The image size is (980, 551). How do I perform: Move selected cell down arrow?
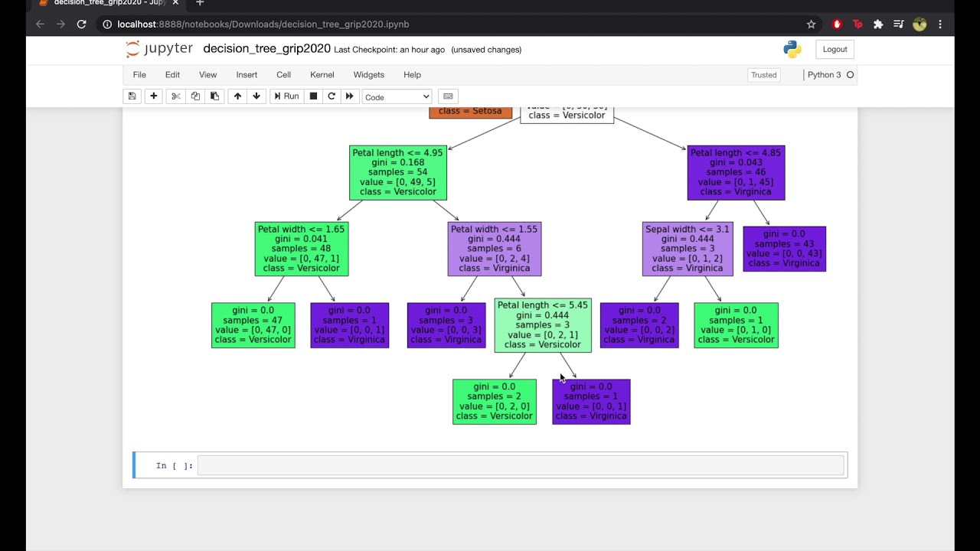click(x=256, y=96)
